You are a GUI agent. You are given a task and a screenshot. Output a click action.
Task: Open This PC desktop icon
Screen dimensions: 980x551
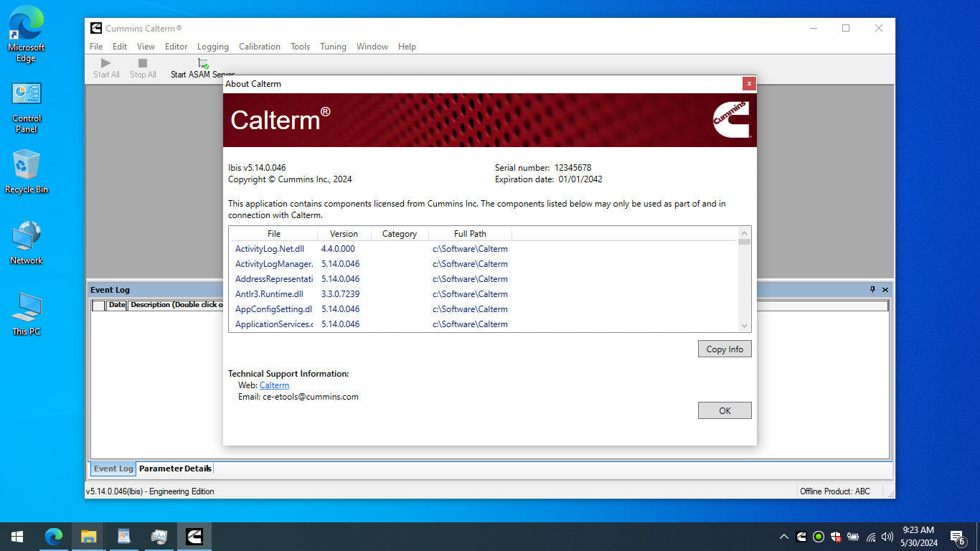pyautogui.click(x=27, y=314)
